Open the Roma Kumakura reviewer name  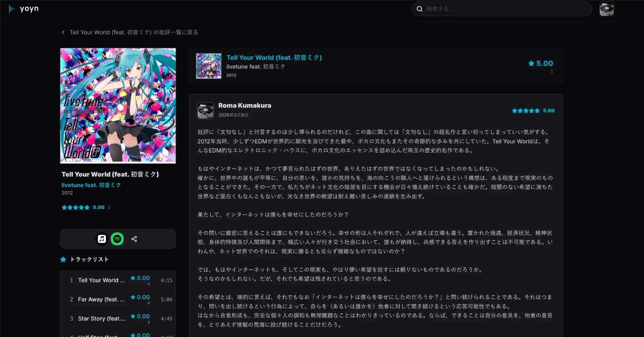[245, 106]
